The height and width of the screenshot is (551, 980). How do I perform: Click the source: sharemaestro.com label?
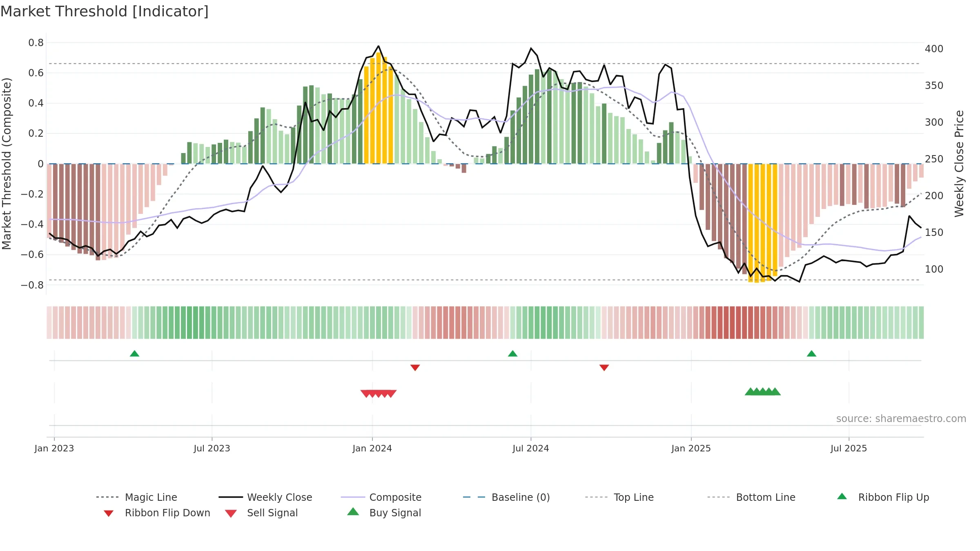901,419
